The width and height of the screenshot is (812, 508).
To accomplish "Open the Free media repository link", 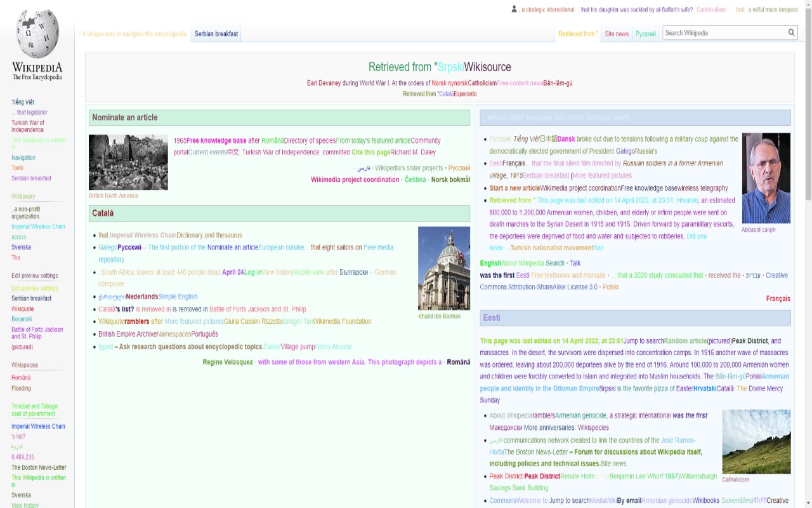I will (246, 253).
